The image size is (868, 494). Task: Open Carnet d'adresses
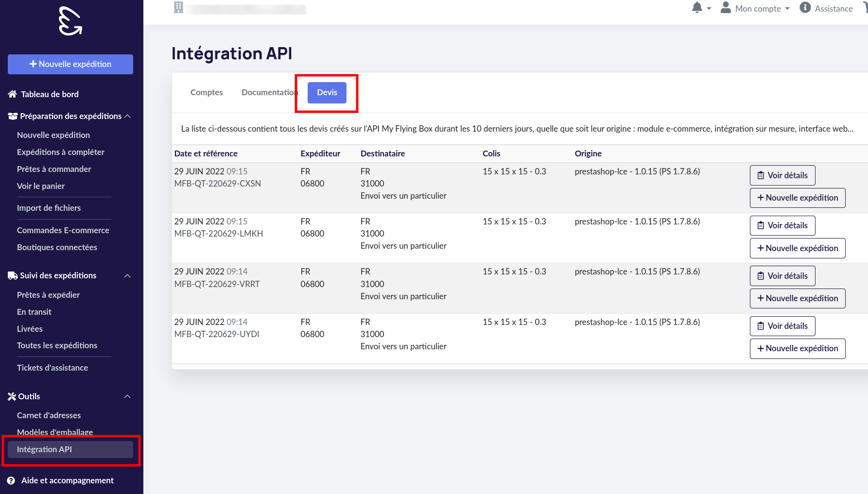click(x=49, y=415)
